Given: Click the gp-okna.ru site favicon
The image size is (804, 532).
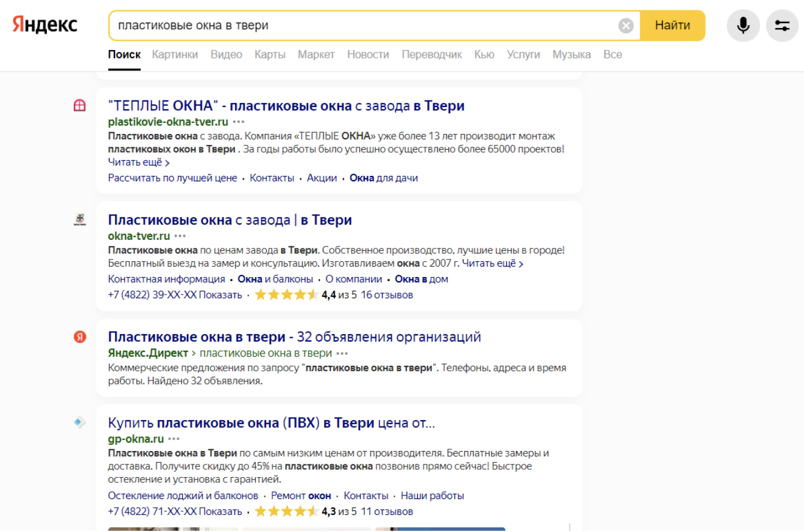Looking at the screenshot, I should [80, 422].
